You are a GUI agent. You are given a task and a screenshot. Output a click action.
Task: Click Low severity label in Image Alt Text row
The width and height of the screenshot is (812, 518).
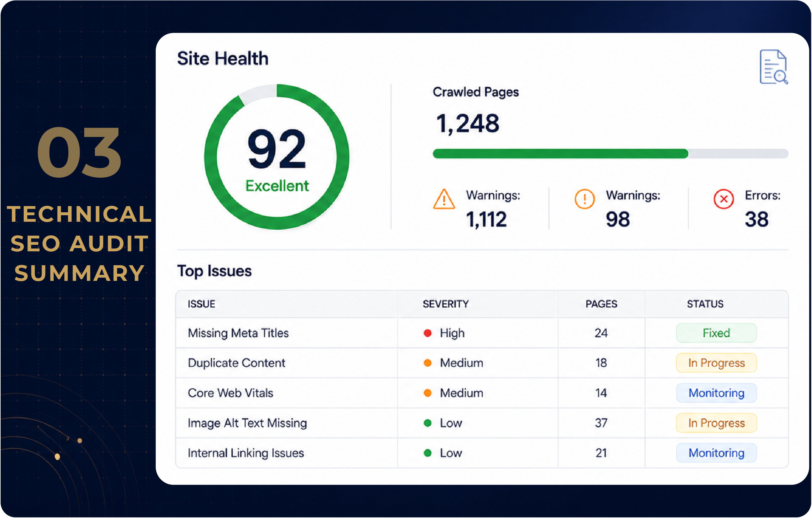pyautogui.click(x=451, y=423)
